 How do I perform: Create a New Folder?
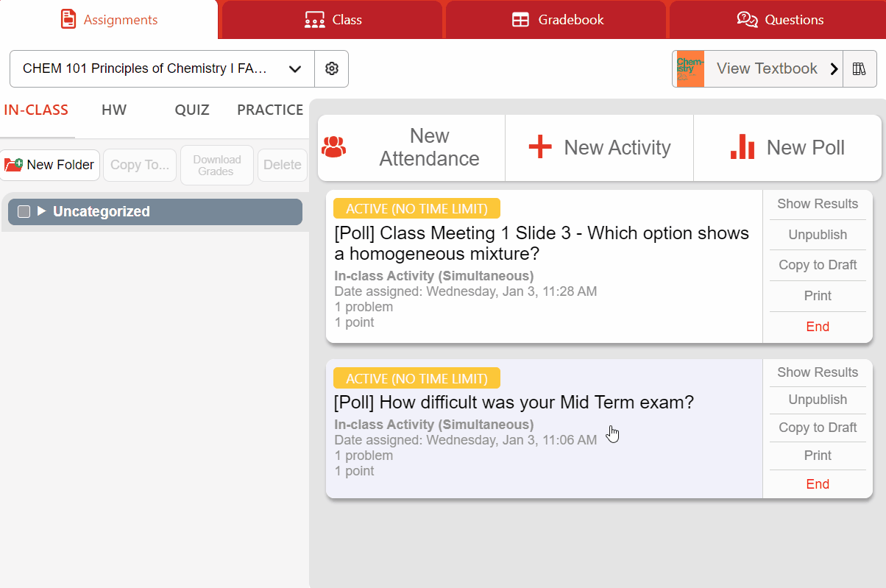pyautogui.click(x=50, y=164)
